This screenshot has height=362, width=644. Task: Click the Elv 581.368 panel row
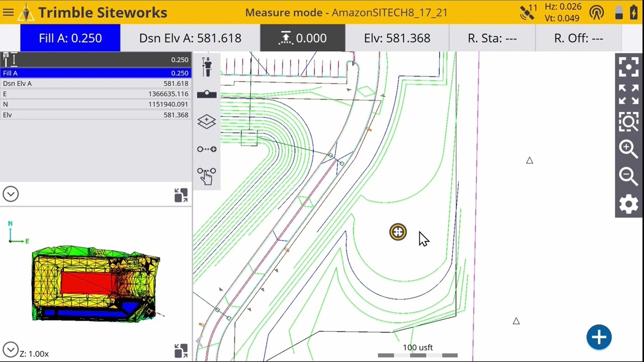click(96, 115)
